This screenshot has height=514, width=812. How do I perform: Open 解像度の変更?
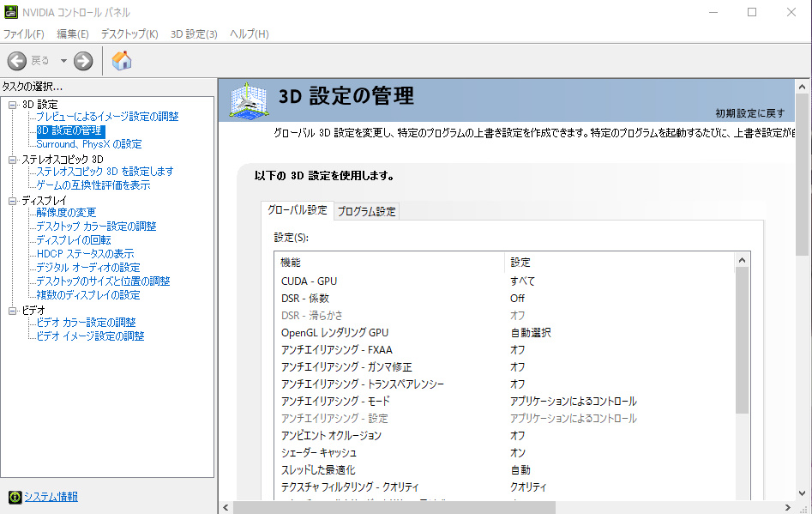66,213
